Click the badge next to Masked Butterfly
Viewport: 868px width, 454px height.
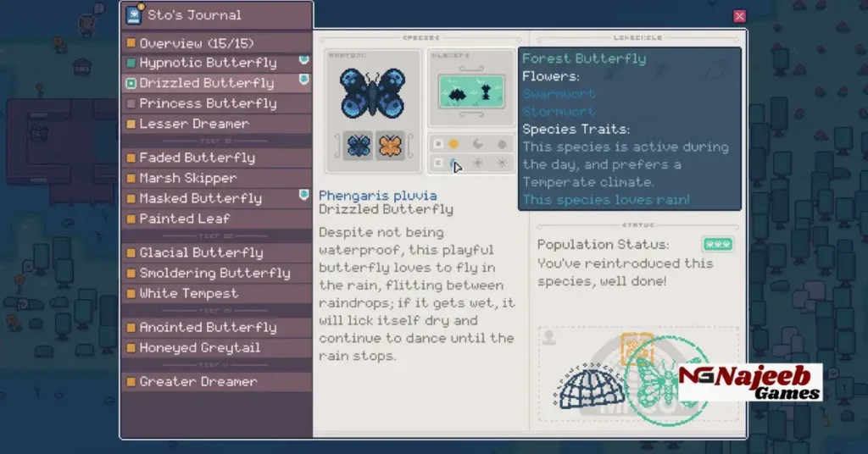point(303,196)
